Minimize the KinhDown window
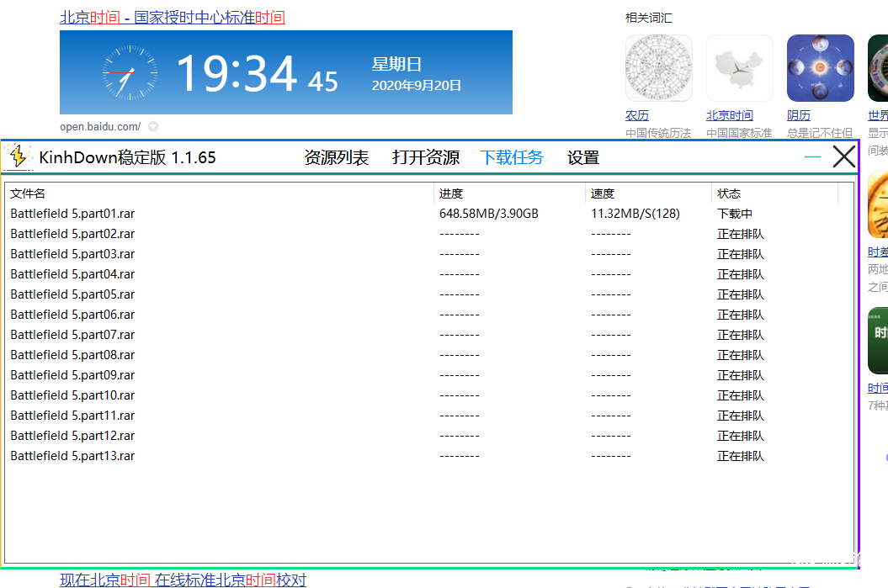 (x=812, y=157)
